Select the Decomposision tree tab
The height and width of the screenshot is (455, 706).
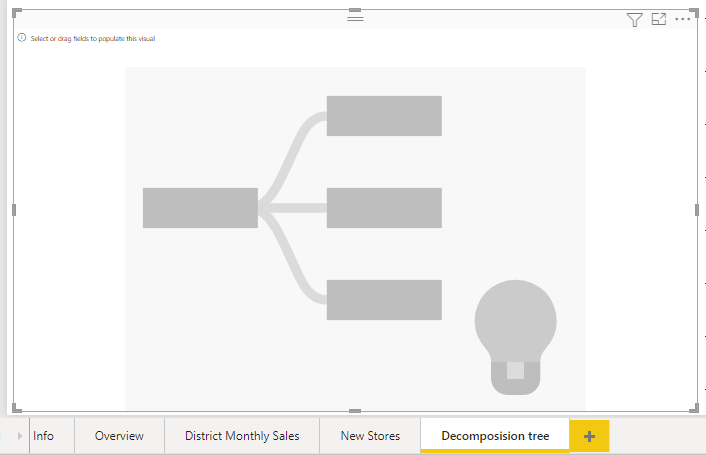pos(495,436)
